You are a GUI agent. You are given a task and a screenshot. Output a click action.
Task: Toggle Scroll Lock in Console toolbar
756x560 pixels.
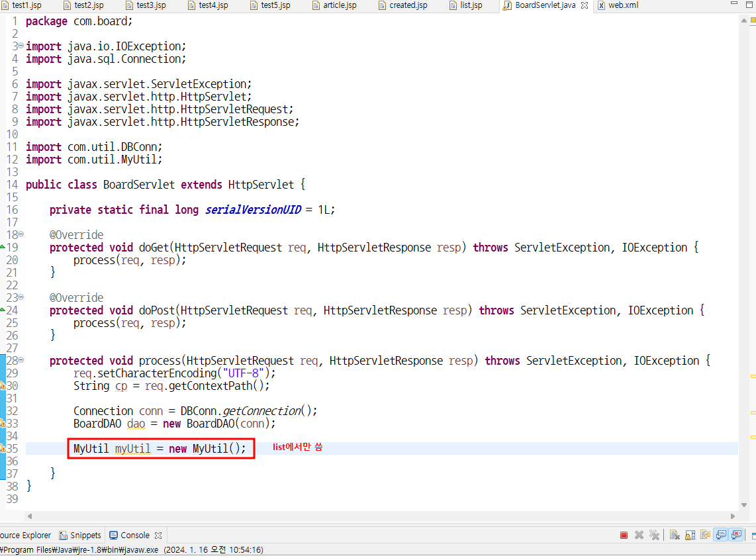[x=690, y=535]
